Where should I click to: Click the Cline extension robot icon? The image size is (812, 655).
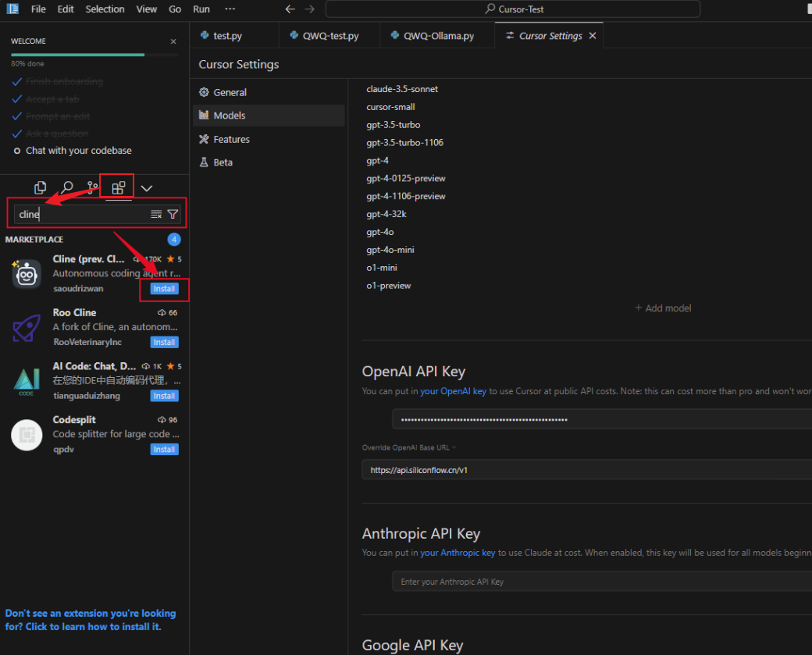pyautogui.click(x=27, y=274)
